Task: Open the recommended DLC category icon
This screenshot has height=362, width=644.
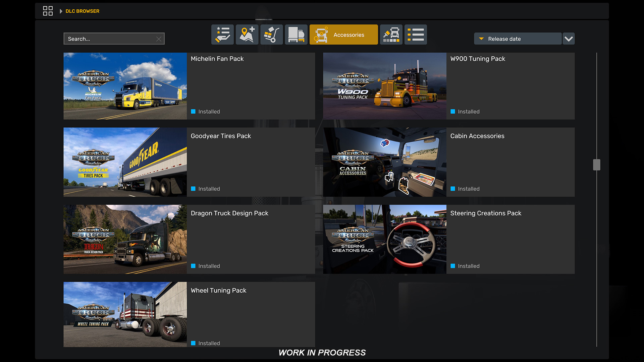Action: (222, 35)
